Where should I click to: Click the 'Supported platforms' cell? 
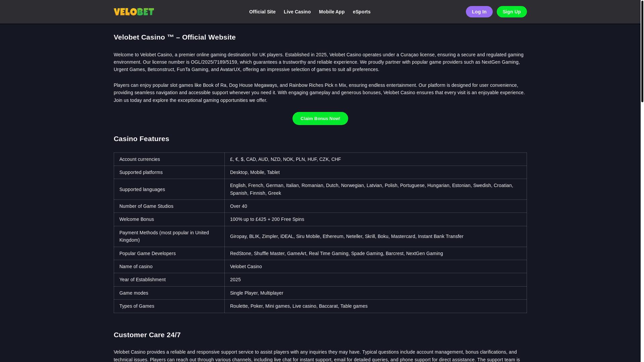coord(169,172)
